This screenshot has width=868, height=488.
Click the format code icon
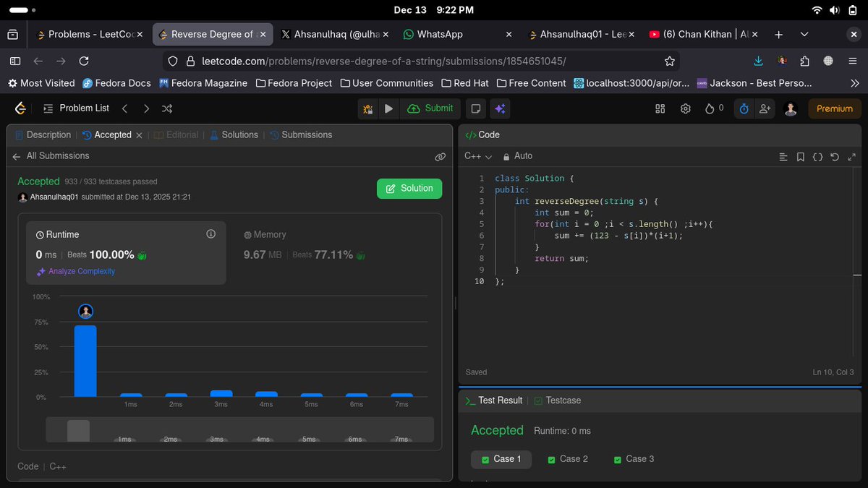[x=783, y=157]
